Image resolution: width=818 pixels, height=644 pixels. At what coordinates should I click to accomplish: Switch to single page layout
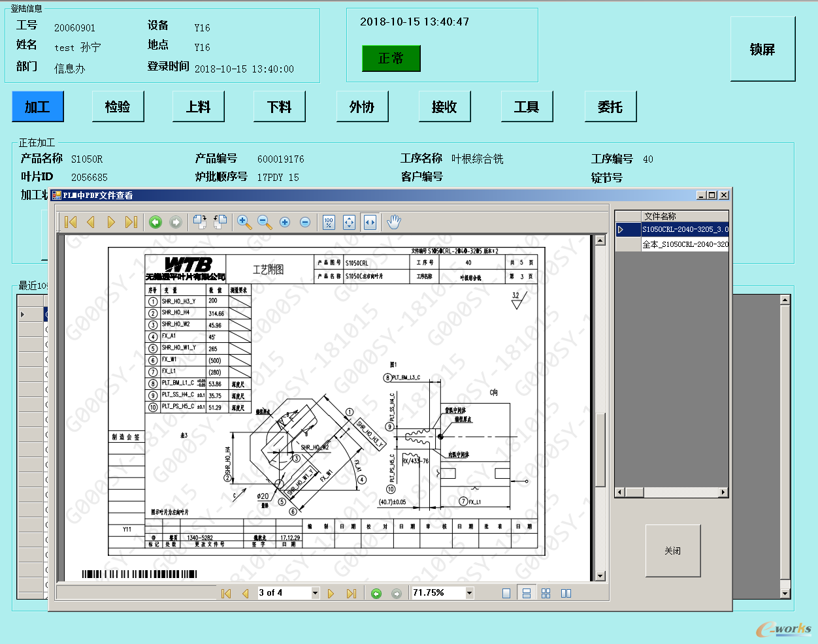(506, 593)
